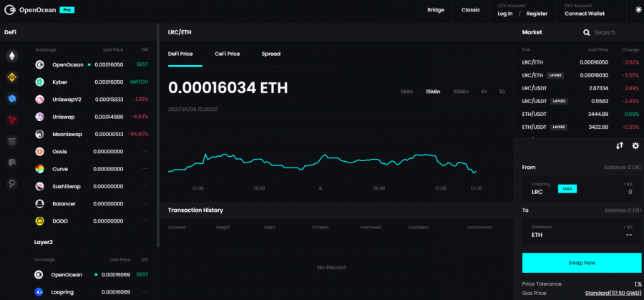Select the 30Min chart interval
The width and height of the screenshot is (644, 300).
pyautogui.click(x=460, y=92)
